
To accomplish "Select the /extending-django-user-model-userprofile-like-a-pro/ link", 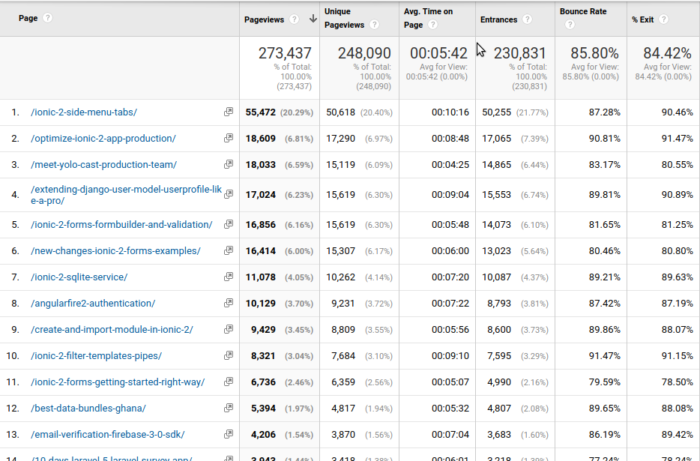I will tap(125, 194).
